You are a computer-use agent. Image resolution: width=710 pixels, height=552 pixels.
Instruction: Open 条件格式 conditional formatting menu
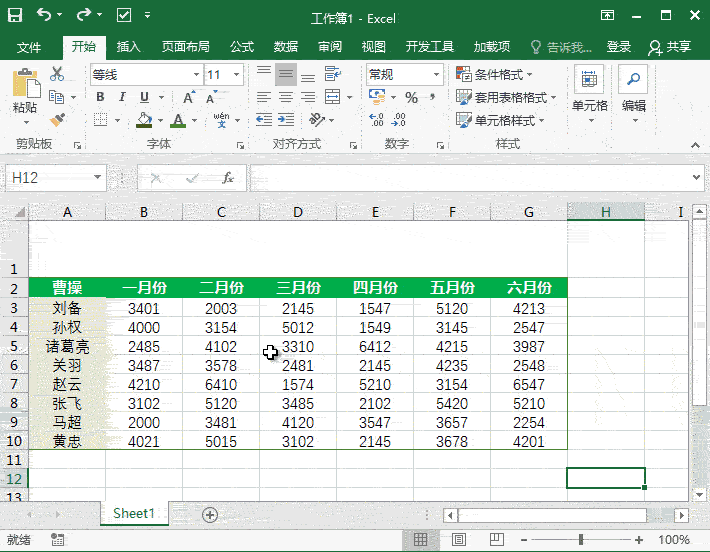pyautogui.click(x=494, y=74)
